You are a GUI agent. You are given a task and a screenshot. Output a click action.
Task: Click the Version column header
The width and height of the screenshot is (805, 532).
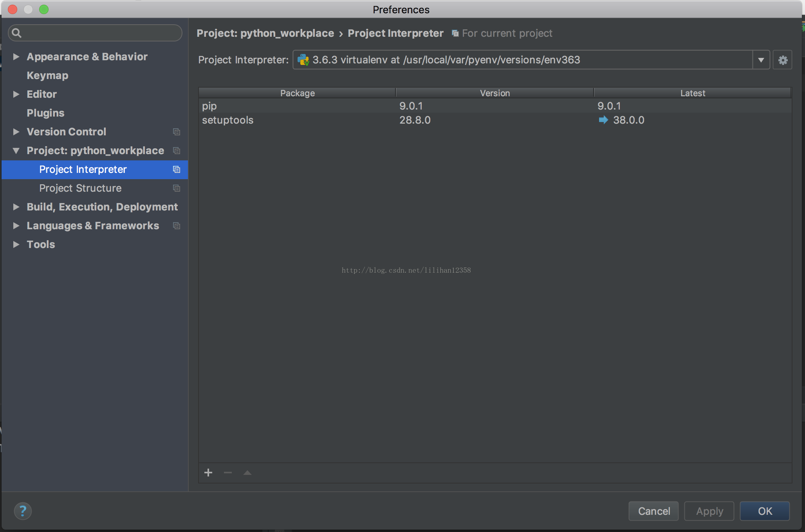coord(495,93)
